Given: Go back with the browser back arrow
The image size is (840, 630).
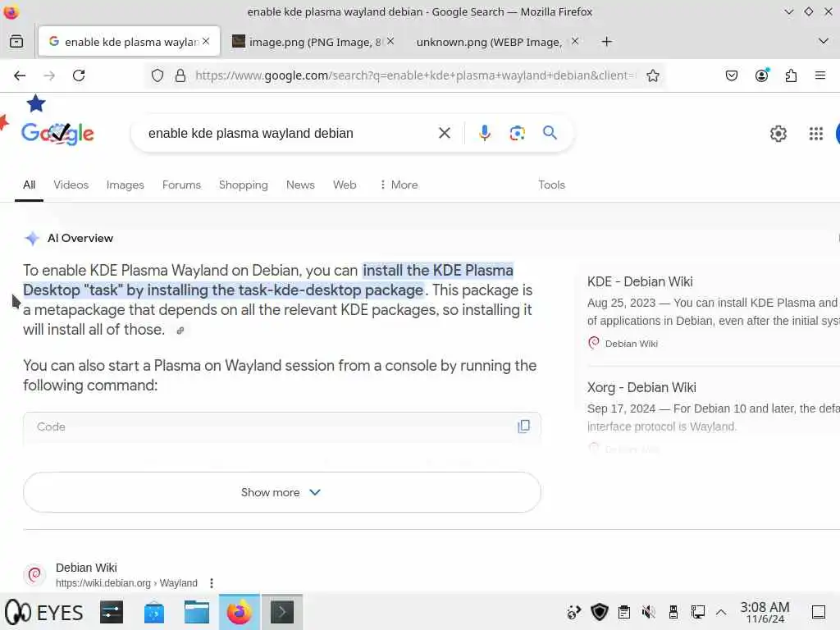Looking at the screenshot, I should point(20,75).
